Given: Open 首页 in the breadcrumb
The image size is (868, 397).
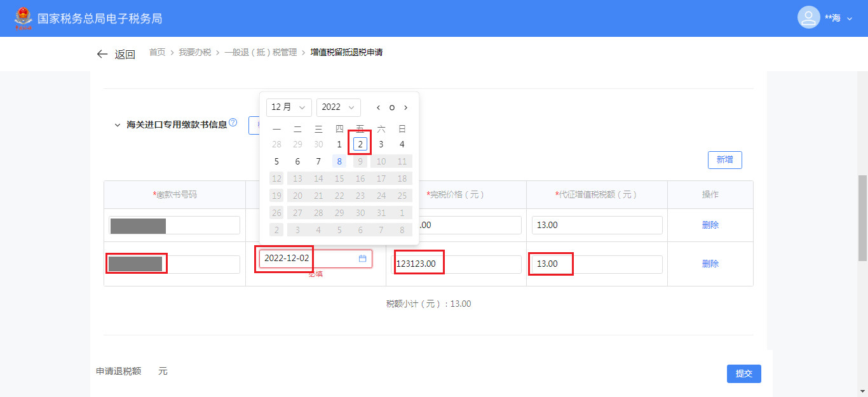Looking at the screenshot, I should [157, 52].
